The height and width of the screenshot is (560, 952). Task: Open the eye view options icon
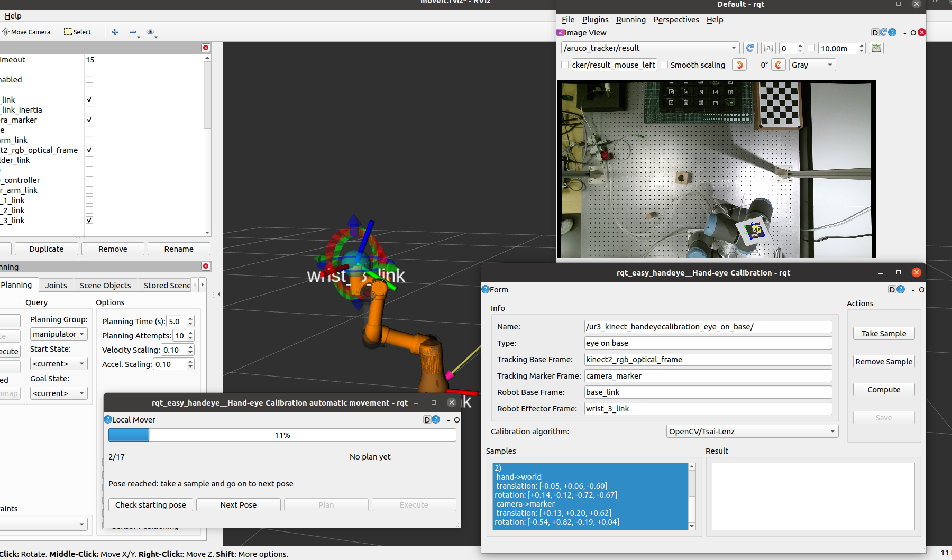(x=150, y=32)
